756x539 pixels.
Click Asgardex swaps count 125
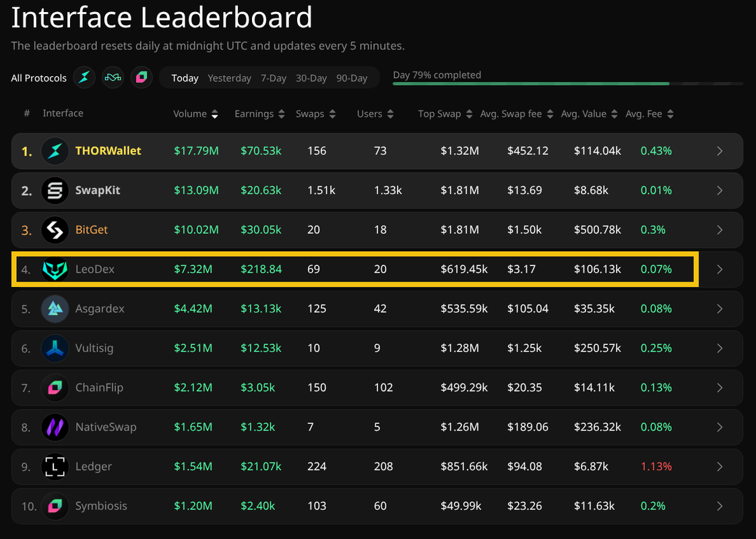click(317, 309)
